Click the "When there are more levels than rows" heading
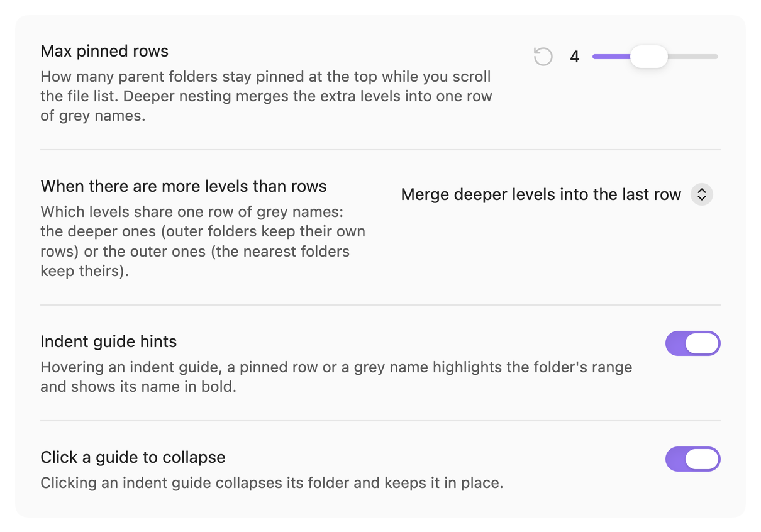761x532 pixels. (x=184, y=187)
